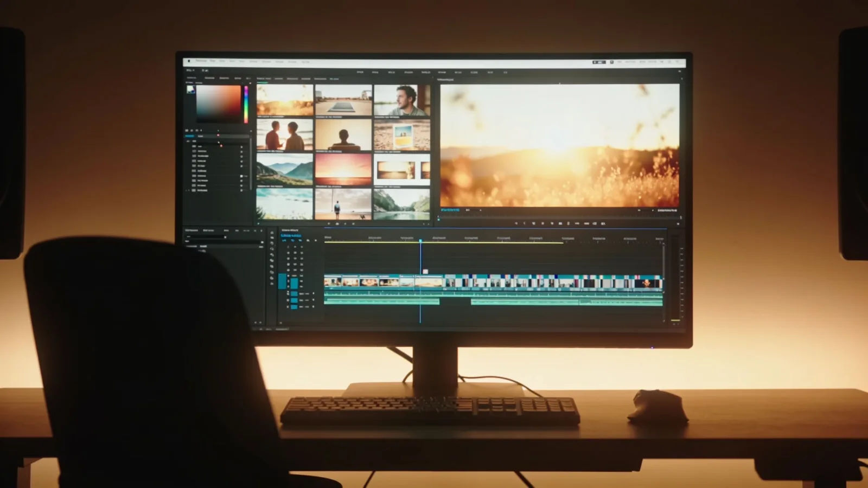Click Mark In under the preview
Viewport: 868px width, 488px height.
pyautogui.click(x=524, y=223)
